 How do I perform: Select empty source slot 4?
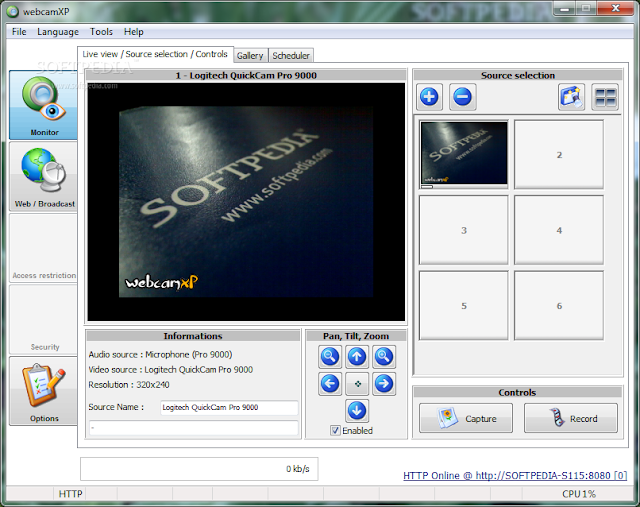coord(559,230)
